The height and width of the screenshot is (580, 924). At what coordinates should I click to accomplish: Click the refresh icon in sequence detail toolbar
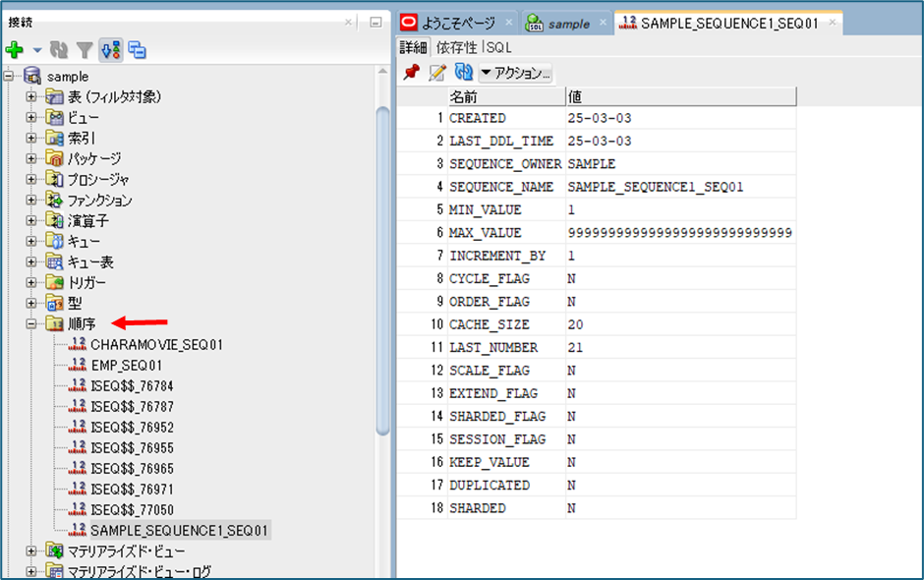coord(463,73)
